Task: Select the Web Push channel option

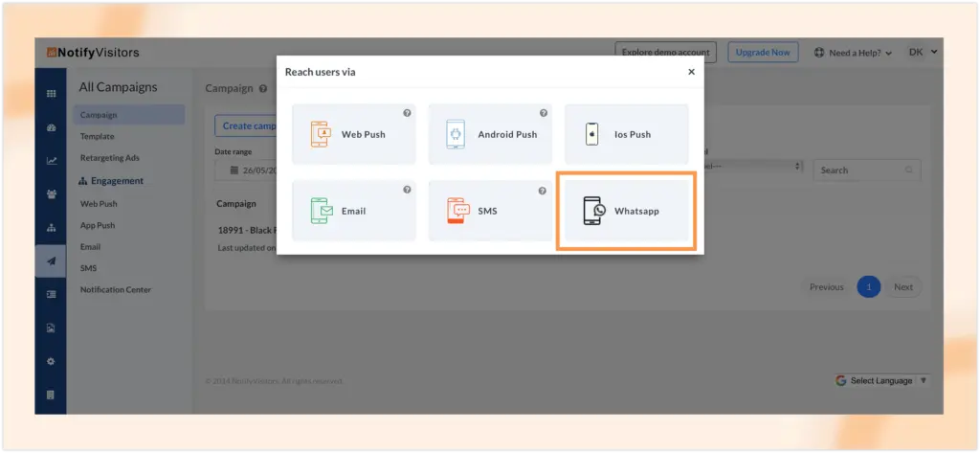Action: (x=353, y=134)
